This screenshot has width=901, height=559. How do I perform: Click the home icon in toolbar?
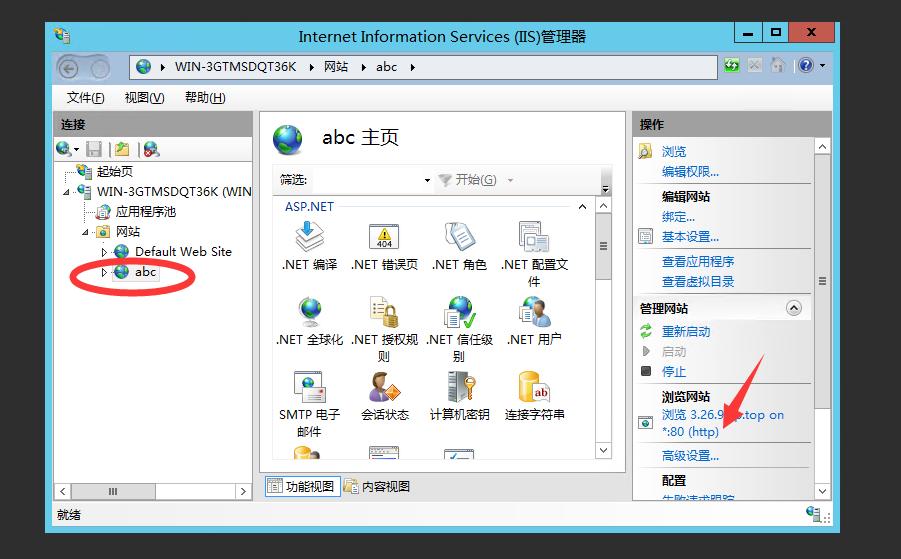tap(777, 65)
